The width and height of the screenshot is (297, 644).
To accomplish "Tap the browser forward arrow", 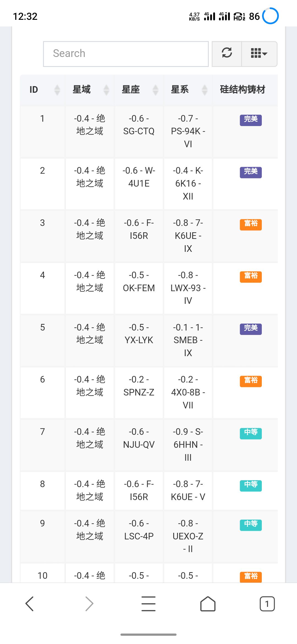I will (89, 604).
